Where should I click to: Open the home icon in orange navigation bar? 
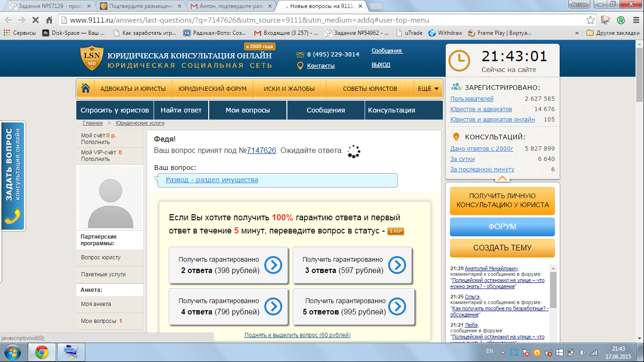[x=86, y=88]
